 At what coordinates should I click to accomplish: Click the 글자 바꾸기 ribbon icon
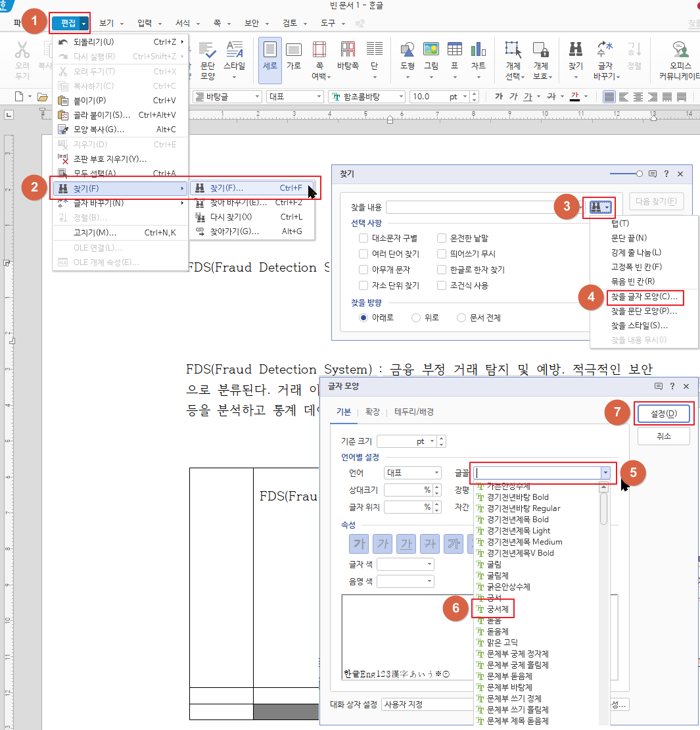[605, 60]
